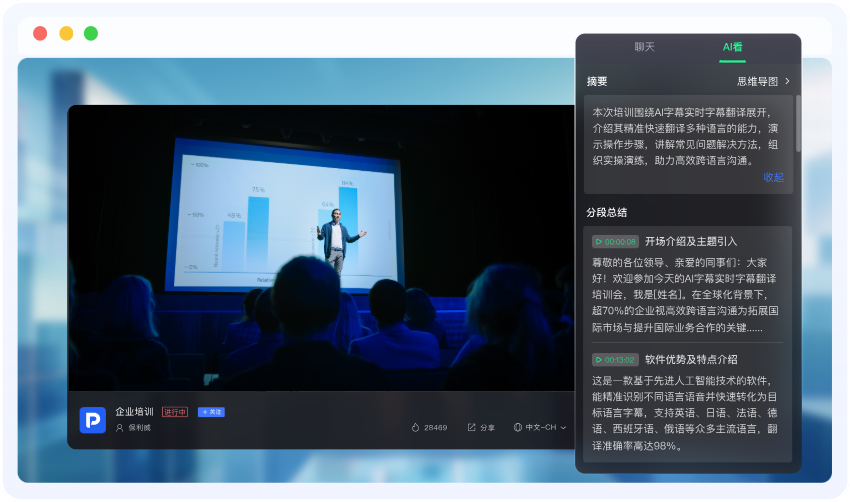Click the green macOS fullscreen dot
Viewport: 850px width, 502px height.
coord(91,33)
